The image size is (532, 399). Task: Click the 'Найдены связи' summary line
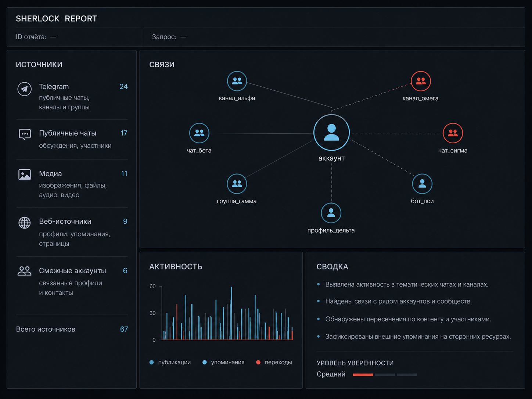[399, 301]
